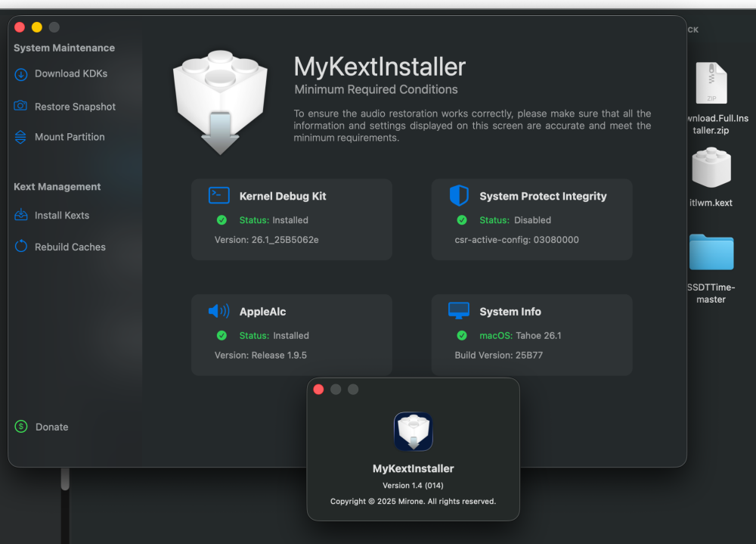Click the Donate link label

pos(52,427)
